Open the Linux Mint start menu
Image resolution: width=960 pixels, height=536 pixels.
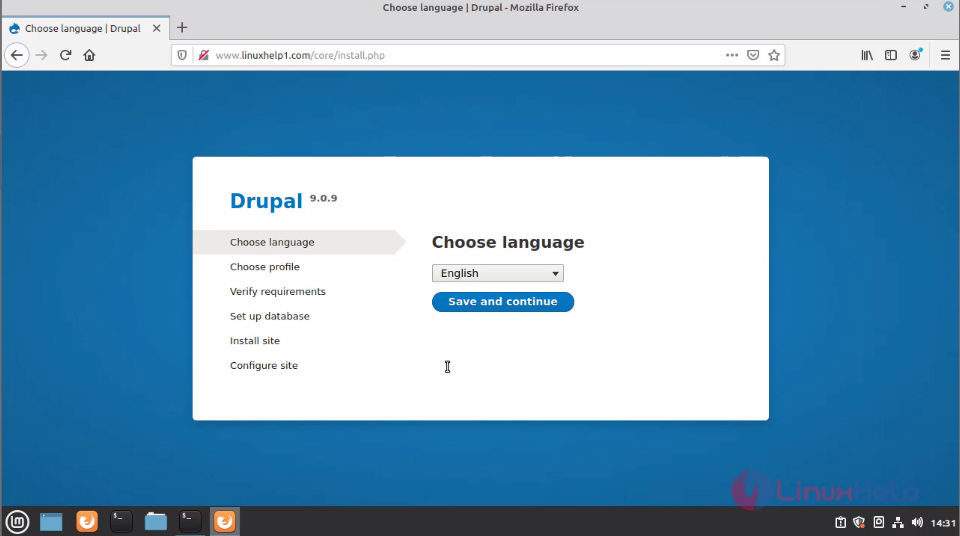tap(17, 521)
